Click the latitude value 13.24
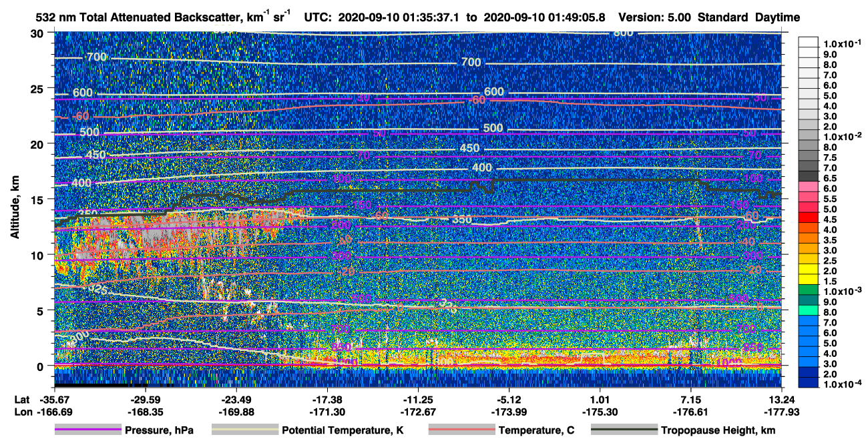This screenshot has width=868, height=445. 782,400
